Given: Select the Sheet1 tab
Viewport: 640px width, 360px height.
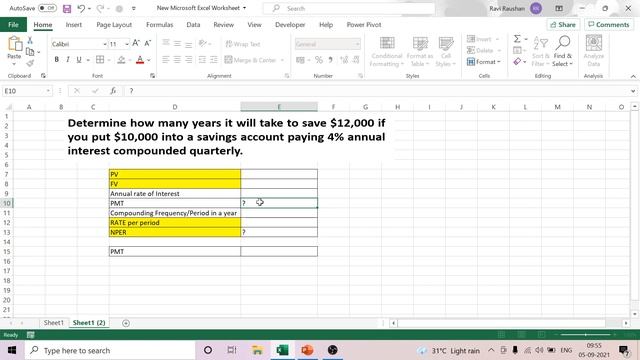Looking at the screenshot, I should click(x=53, y=322).
